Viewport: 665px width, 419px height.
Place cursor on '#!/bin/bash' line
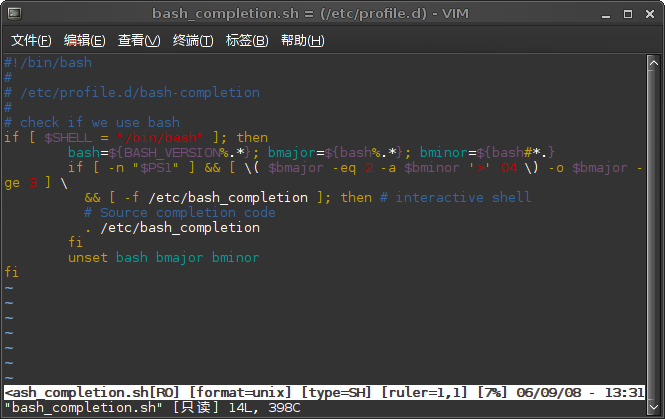click(x=48, y=63)
